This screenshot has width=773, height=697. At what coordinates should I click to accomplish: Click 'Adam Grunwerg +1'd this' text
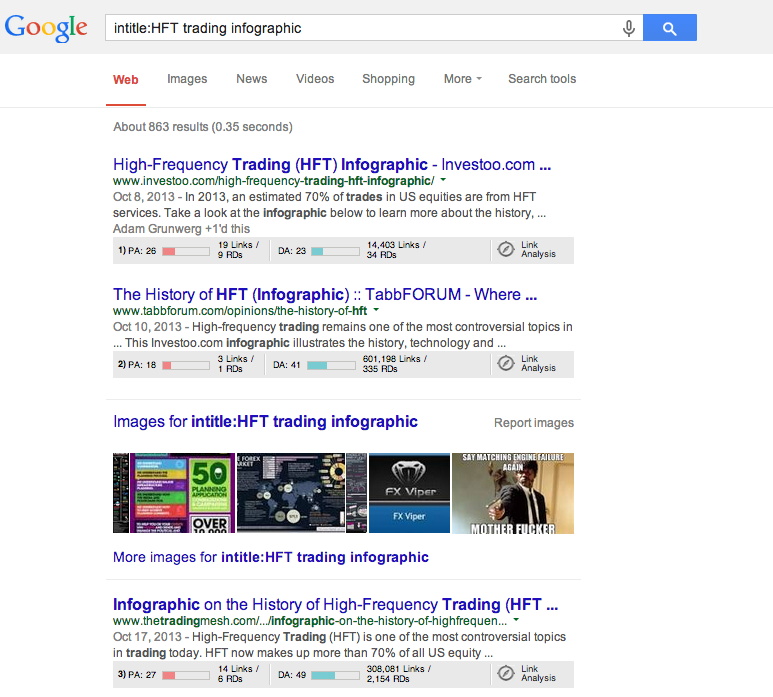pos(181,229)
